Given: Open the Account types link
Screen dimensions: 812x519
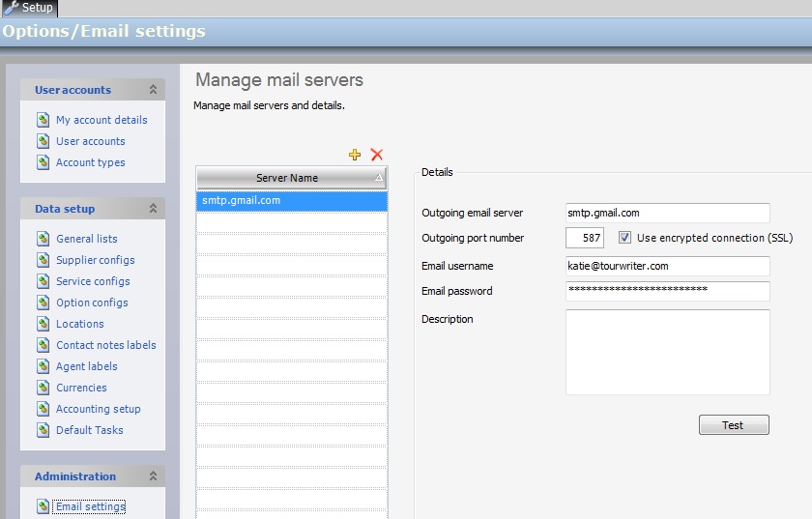Looking at the screenshot, I should pyautogui.click(x=90, y=162).
